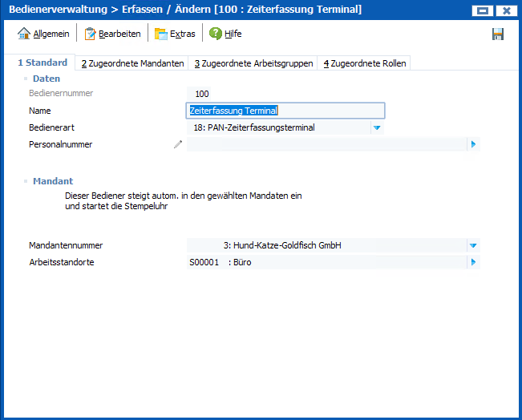
Task: Click the Arbeitsstandorte field showing Büro
Action: [x=325, y=262]
